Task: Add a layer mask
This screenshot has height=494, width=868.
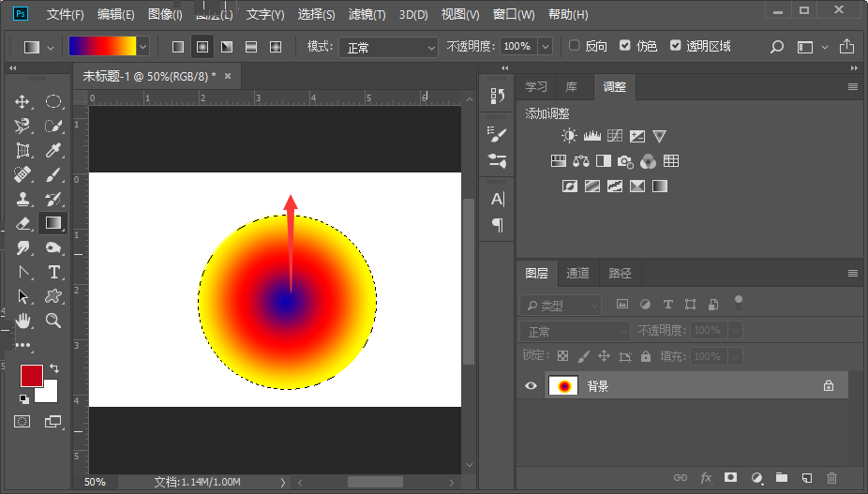Action: 731,477
